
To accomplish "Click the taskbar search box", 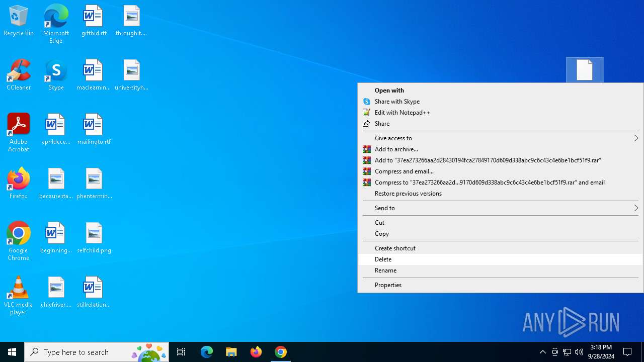I will pyautogui.click(x=97, y=352).
